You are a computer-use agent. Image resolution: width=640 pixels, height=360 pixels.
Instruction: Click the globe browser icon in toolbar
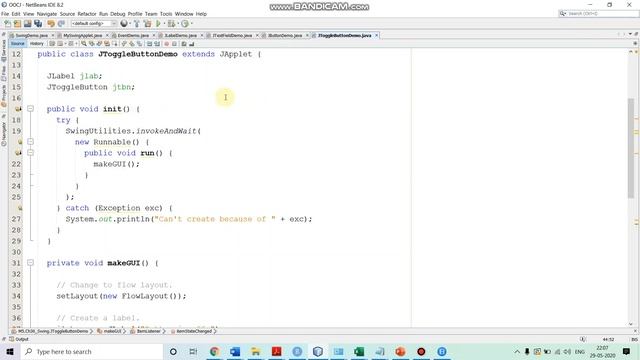[124, 24]
